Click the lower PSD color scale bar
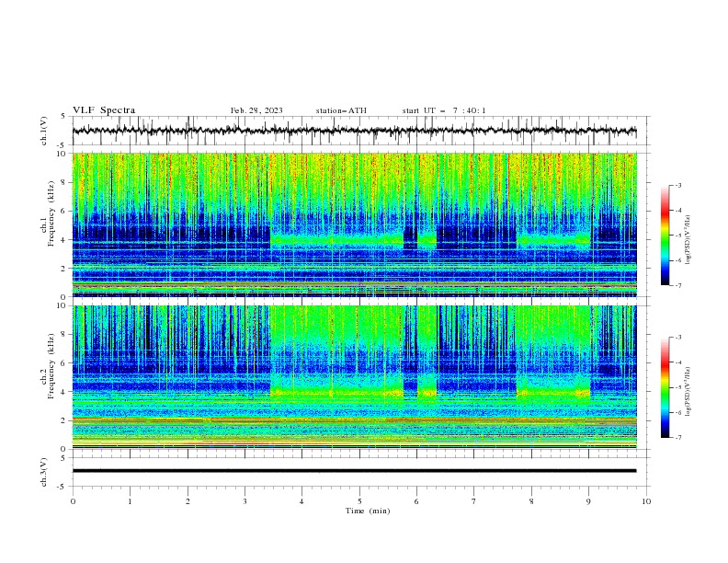The height and width of the screenshot is (563, 728). point(665,387)
